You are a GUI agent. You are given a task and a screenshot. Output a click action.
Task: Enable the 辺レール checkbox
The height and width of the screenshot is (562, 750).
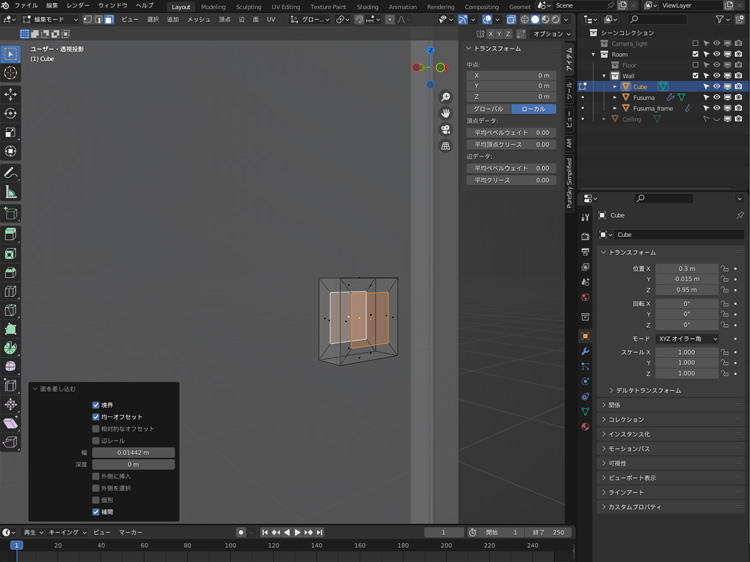[x=96, y=441]
